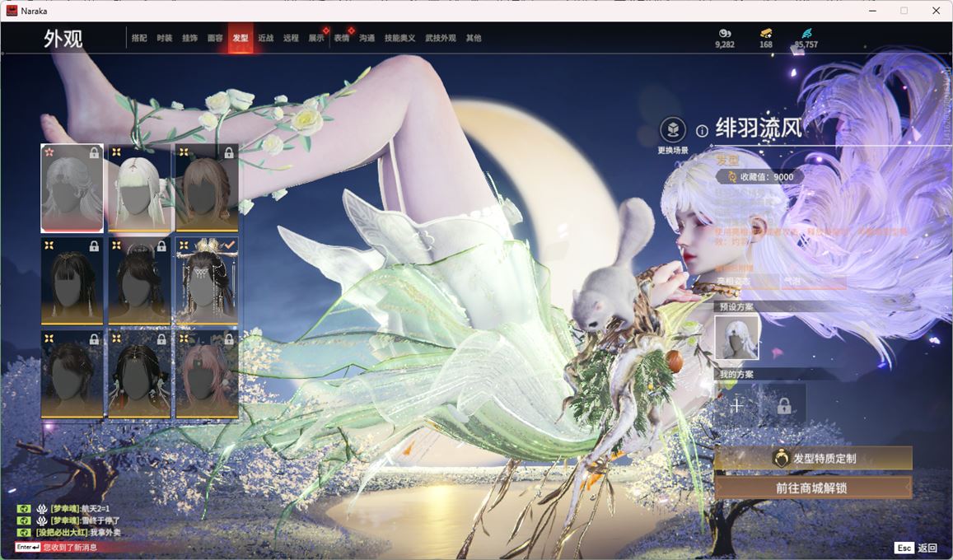Click the 前往商城解锁 button
This screenshot has width=953, height=560.
(813, 488)
